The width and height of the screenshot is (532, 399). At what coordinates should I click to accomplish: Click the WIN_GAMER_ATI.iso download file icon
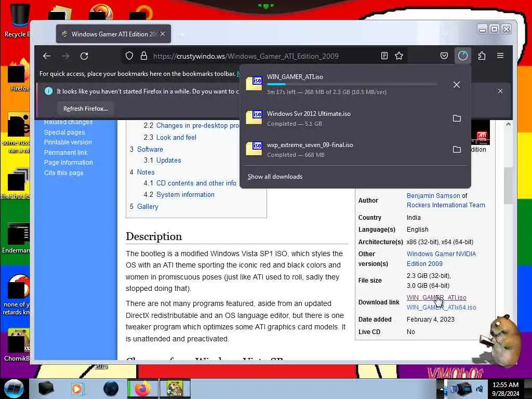(x=254, y=84)
